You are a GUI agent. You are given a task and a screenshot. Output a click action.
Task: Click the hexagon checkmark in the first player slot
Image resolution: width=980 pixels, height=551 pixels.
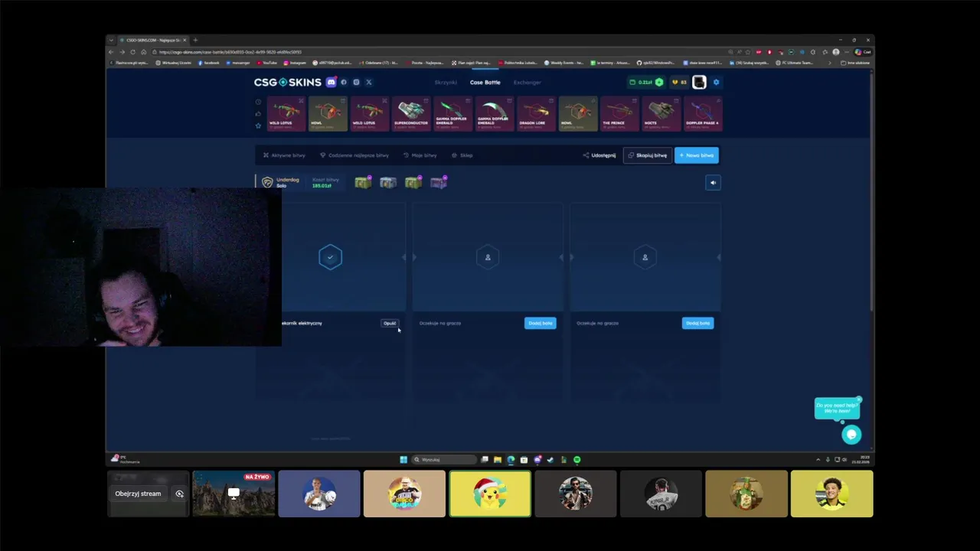(330, 257)
